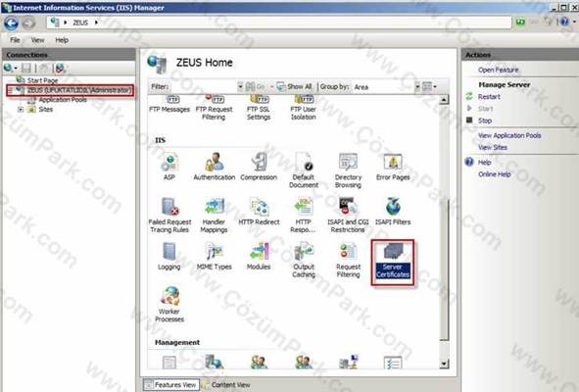
Task: Open the View menu
Action: point(37,40)
